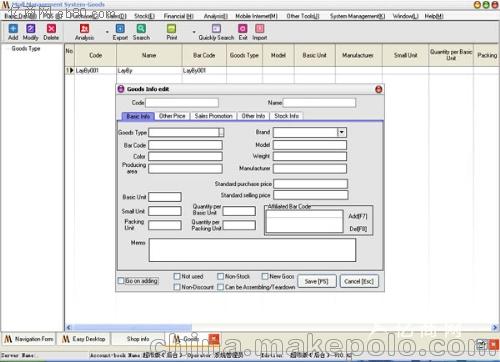500x362 pixels.
Task: Enable the Go on adding checkbox
Action: click(x=121, y=281)
